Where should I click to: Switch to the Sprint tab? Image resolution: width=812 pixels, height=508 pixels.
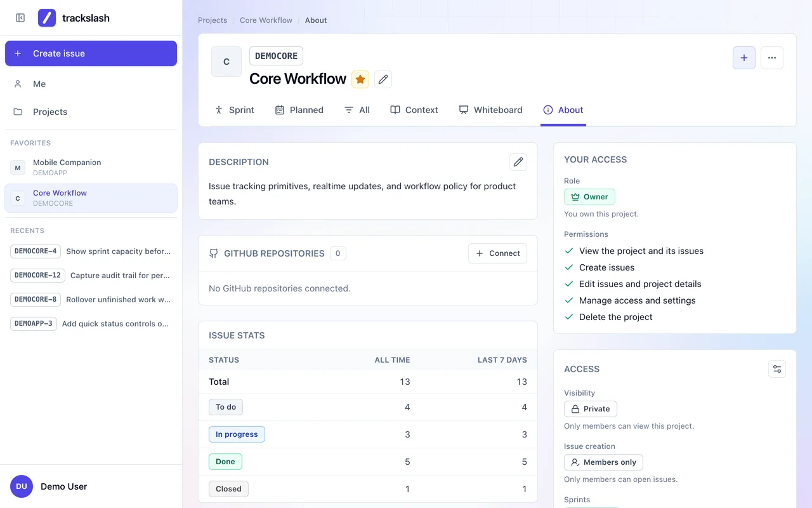click(x=235, y=110)
